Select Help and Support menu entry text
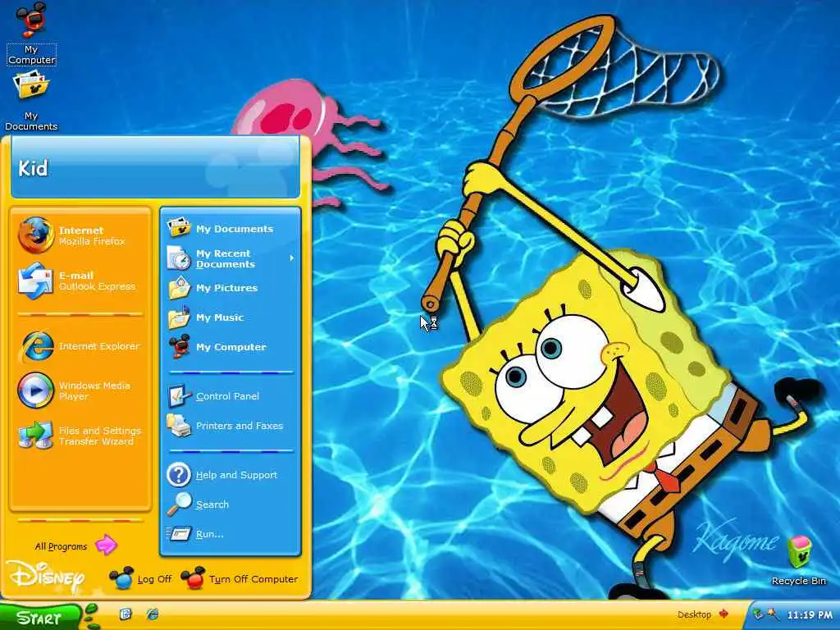The height and width of the screenshot is (630, 840). tap(236, 475)
